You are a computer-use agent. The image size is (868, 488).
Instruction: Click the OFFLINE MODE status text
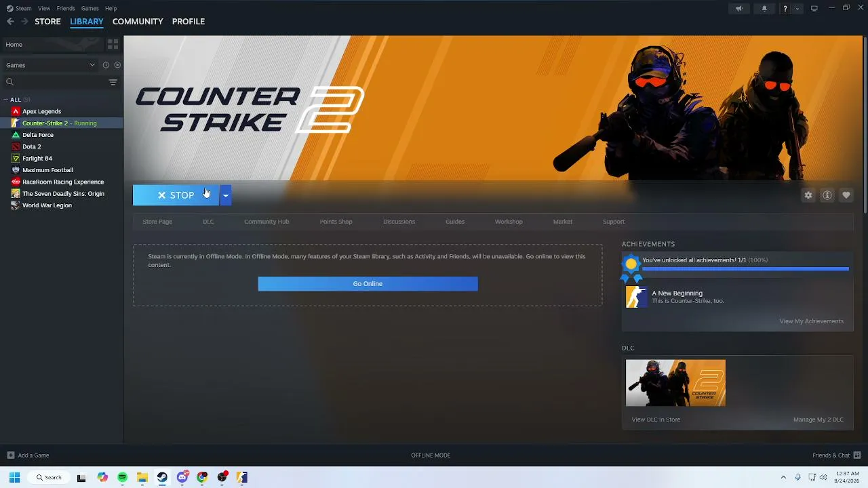(431, 455)
